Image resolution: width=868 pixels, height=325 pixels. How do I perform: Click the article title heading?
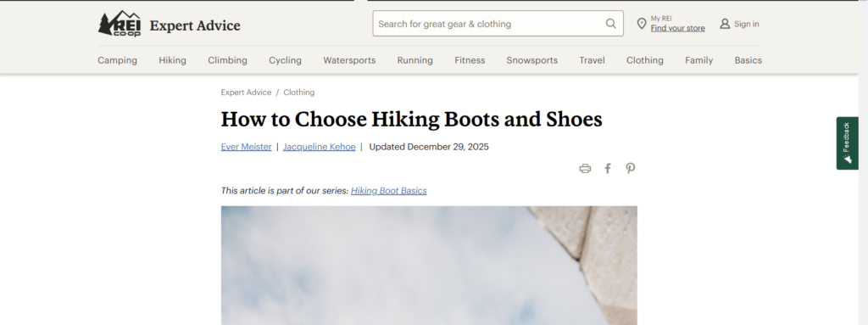click(411, 120)
